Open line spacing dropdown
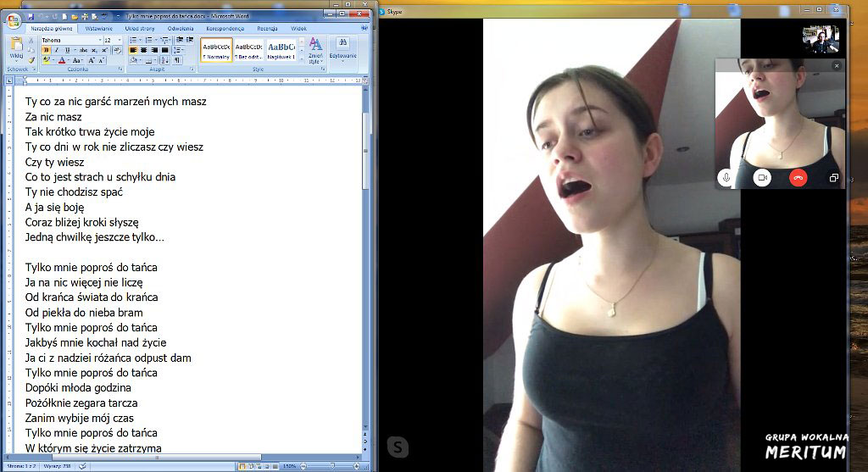 (178, 50)
